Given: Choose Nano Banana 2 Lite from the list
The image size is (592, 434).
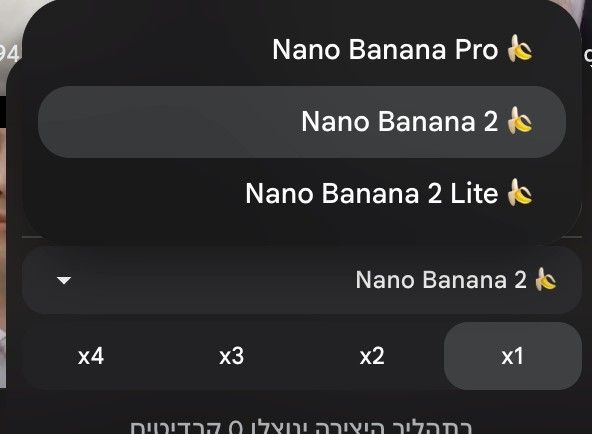Looking at the screenshot, I should click(x=302, y=193).
